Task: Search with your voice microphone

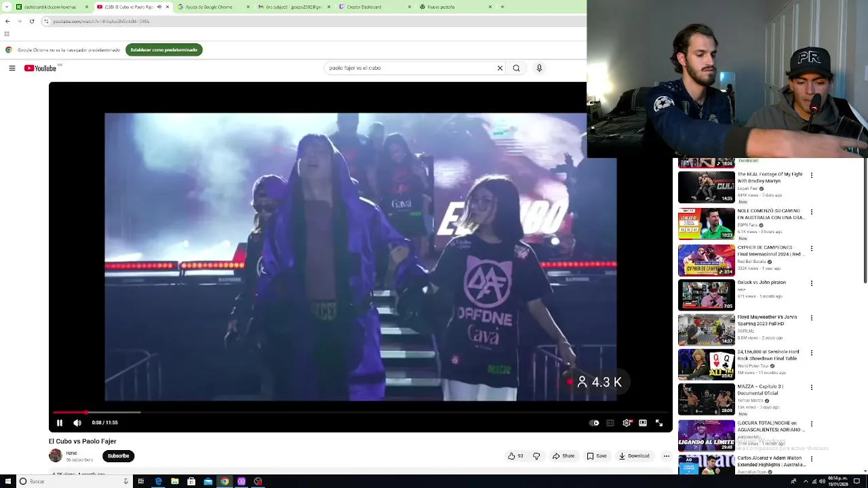Action: [x=539, y=68]
